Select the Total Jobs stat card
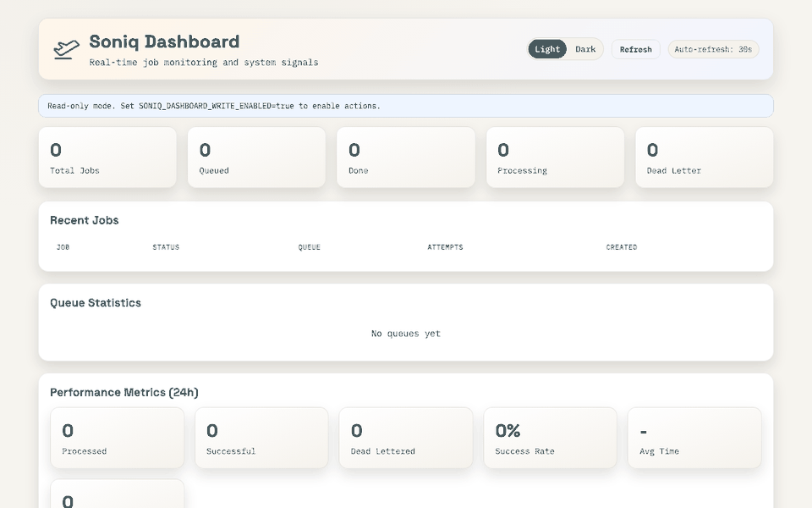This screenshot has width=812, height=508. coord(107,157)
